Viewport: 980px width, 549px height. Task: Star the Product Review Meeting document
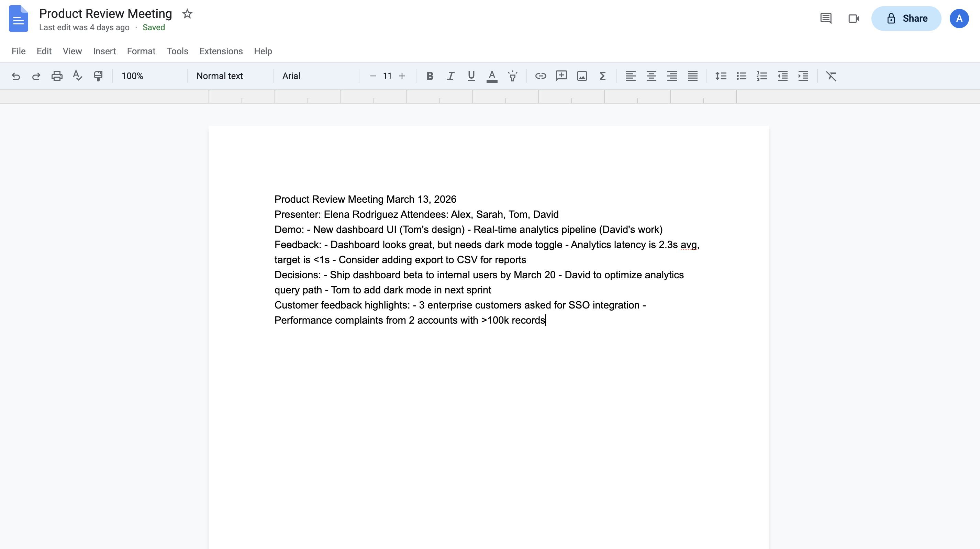pyautogui.click(x=187, y=14)
